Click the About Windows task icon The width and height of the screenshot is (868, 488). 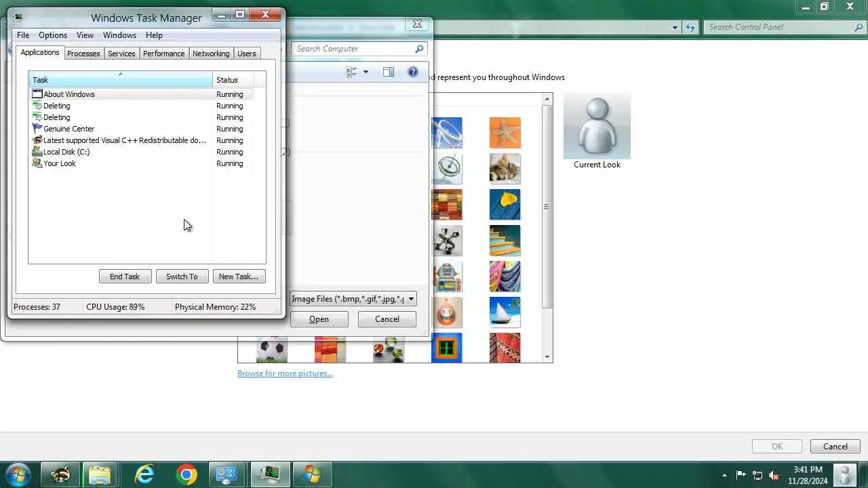tap(37, 94)
